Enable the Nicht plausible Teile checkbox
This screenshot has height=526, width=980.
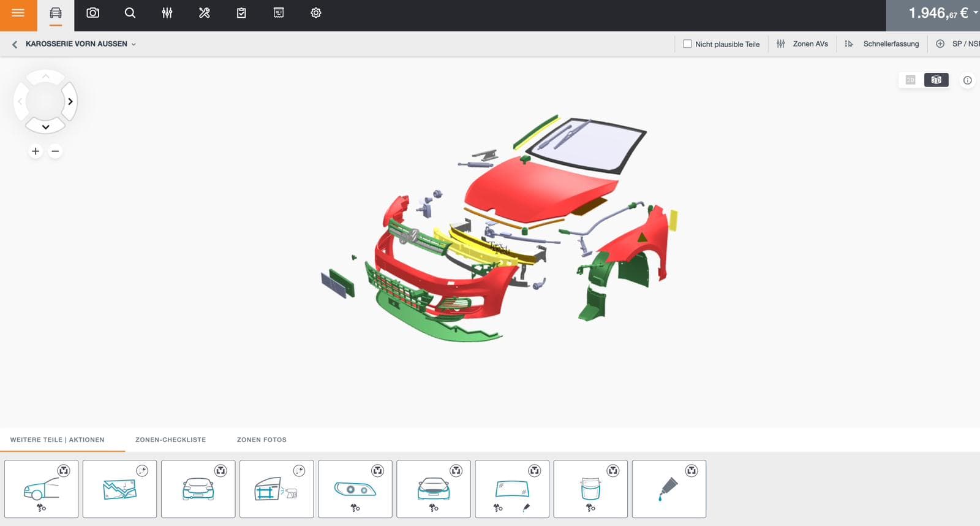[687, 44]
